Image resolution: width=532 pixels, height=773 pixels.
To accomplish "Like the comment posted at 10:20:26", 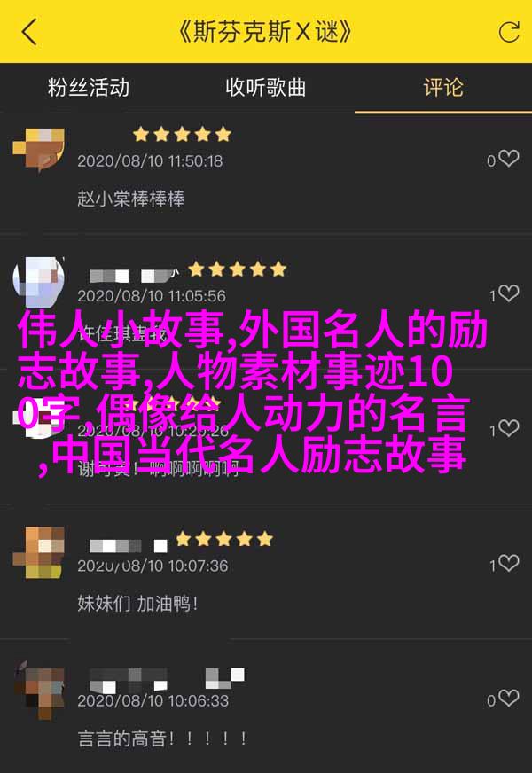I will [508, 428].
